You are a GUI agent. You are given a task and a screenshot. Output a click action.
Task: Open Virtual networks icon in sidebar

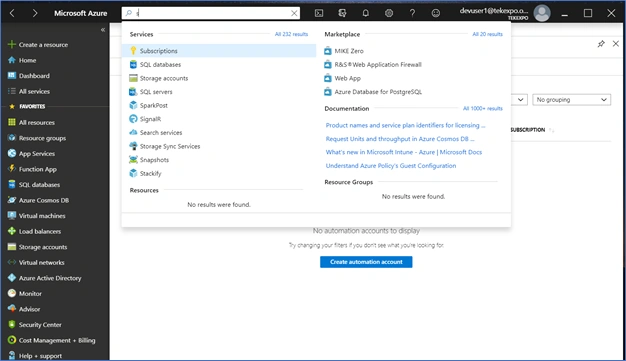12,262
